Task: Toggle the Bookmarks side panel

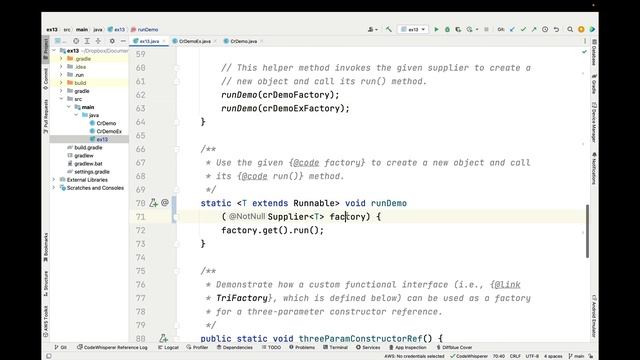Action: [x=45, y=247]
